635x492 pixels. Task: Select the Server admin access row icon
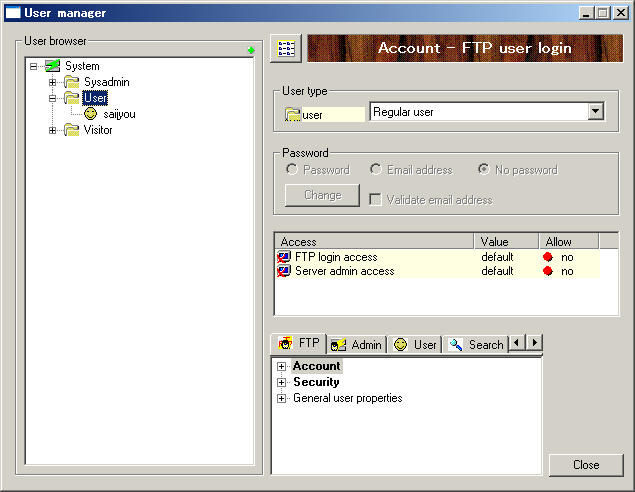pyautogui.click(x=284, y=271)
